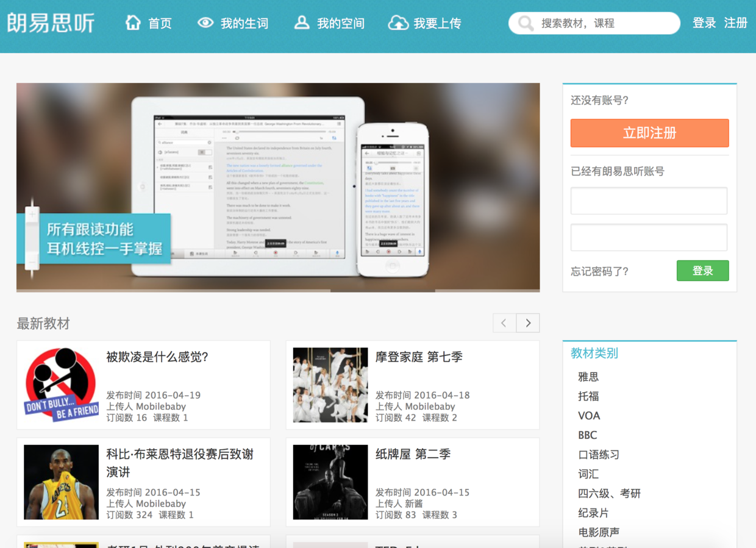Click 忘记密码了? link
The height and width of the screenshot is (548, 756).
click(x=599, y=271)
